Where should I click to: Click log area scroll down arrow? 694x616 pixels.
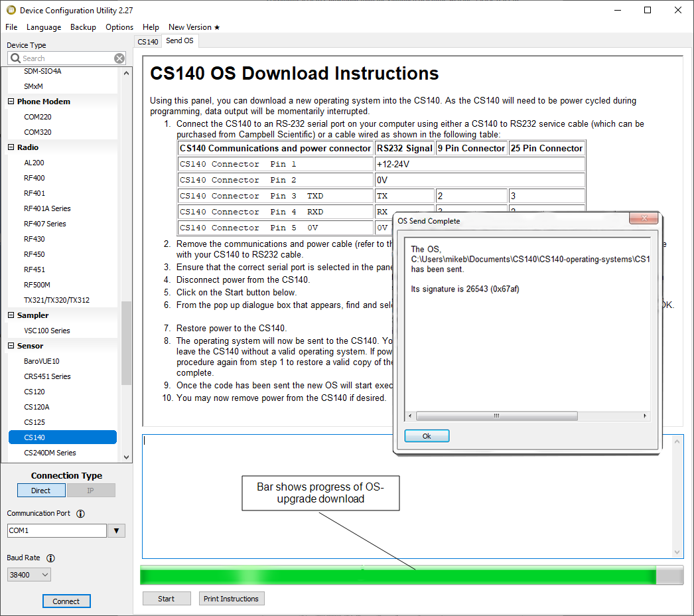[x=677, y=552]
